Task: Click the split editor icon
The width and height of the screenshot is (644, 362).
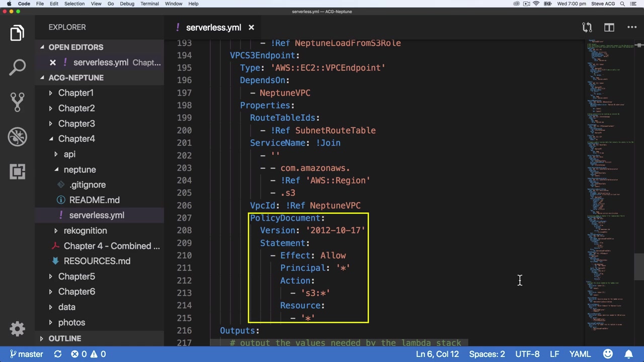Action: pyautogui.click(x=609, y=28)
